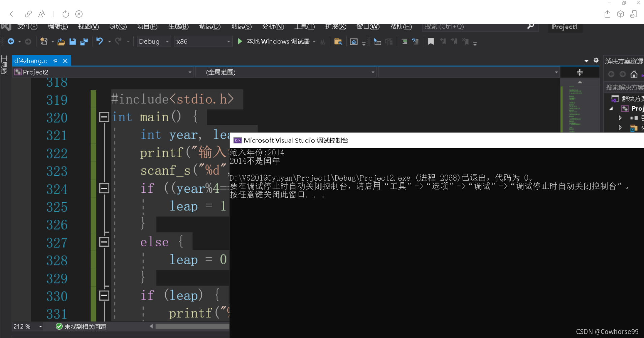644x338 pixels.
Task: Click the Home icon in Solution Explorer
Action: pyautogui.click(x=634, y=74)
